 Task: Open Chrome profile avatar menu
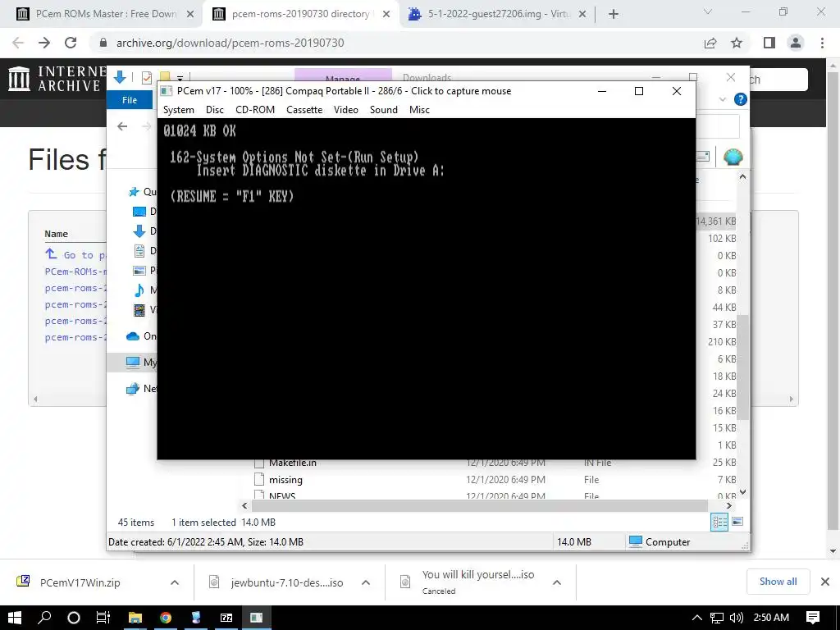(x=796, y=43)
